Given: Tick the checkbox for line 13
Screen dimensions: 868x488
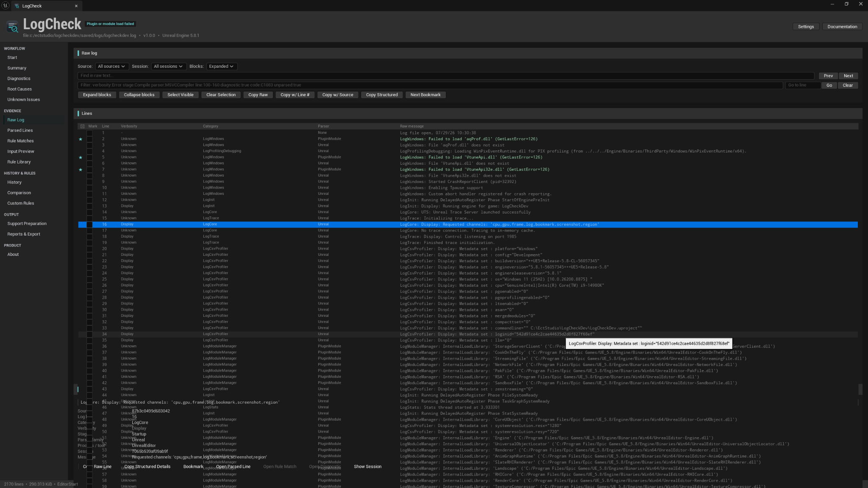Looking at the screenshot, I should pyautogui.click(x=89, y=206).
